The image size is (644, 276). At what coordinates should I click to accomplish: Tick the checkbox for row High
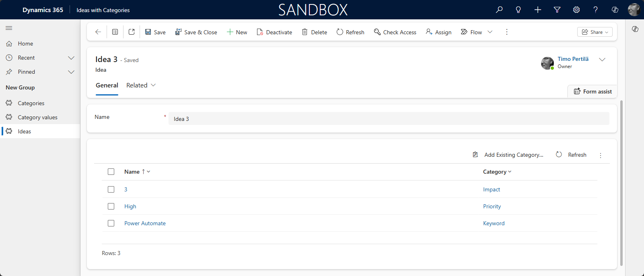coord(111,206)
